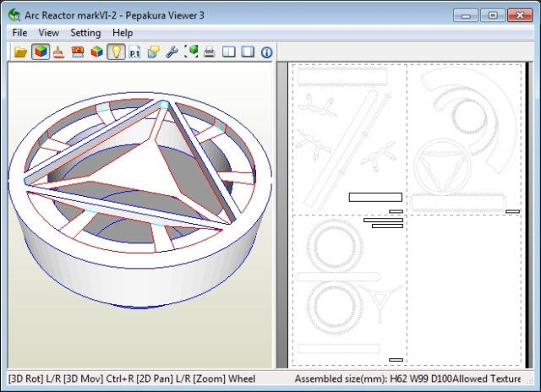
Task: Switch to the single pane layout icon
Action: coord(248,52)
